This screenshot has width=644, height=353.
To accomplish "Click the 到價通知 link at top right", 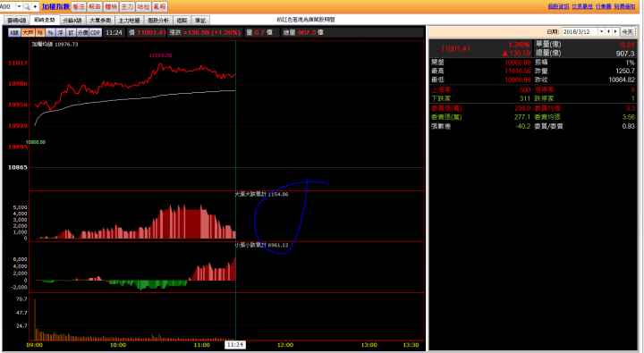I will click(624, 6).
